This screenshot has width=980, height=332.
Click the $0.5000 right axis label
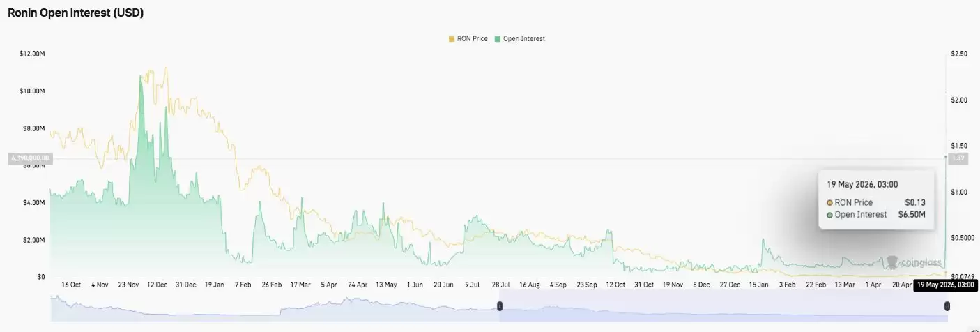pos(963,238)
